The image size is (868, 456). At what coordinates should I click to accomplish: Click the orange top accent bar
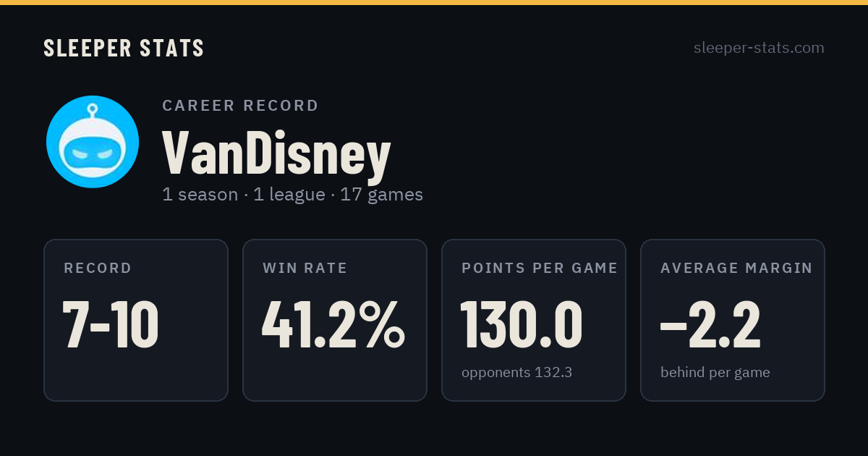pyautogui.click(x=434, y=2)
